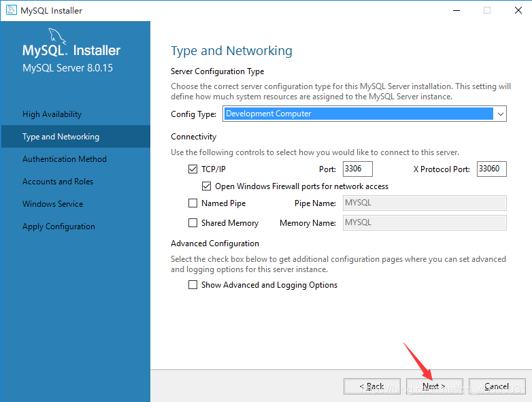Click the MySQL dolphin logo in sidebar
This screenshot has width=532, height=402.
click(x=56, y=36)
